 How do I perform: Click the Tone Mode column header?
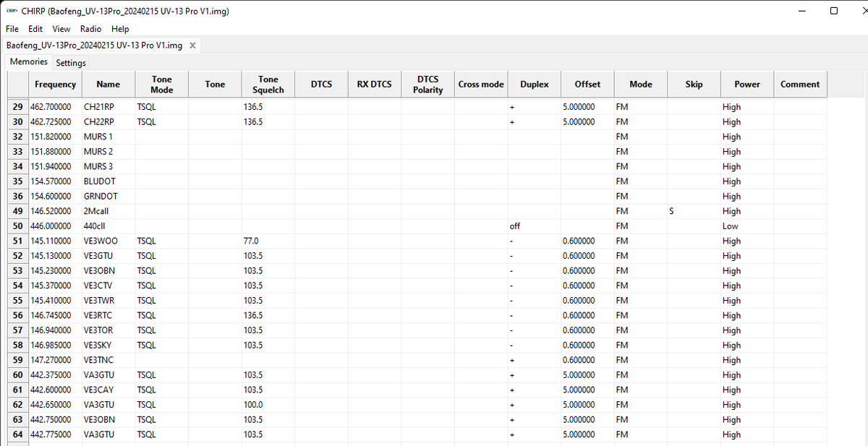click(162, 85)
